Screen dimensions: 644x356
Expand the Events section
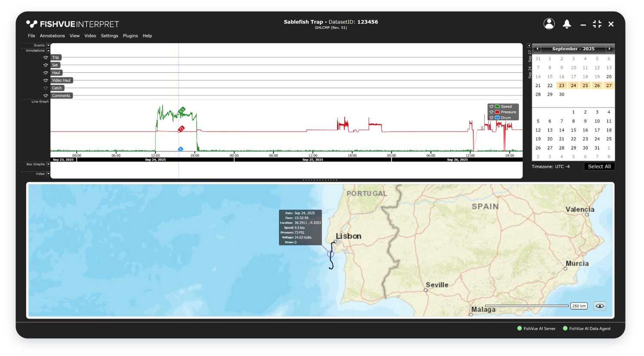coord(48,45)
